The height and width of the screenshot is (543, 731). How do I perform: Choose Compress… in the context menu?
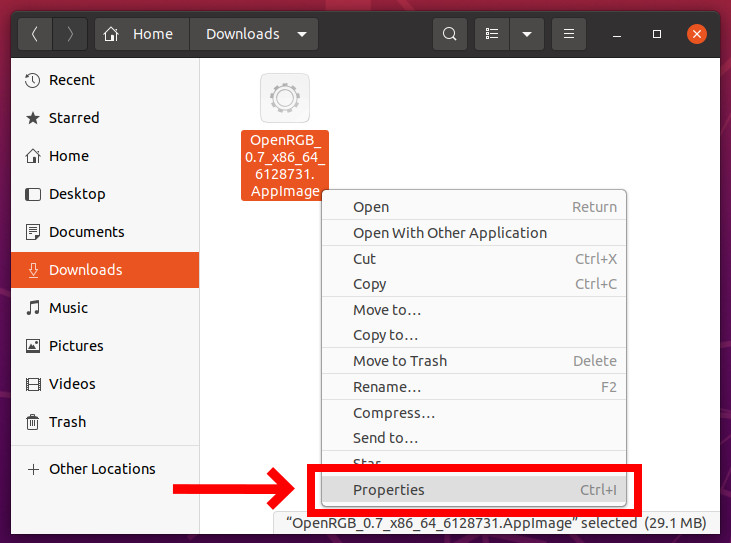point(474,413)
